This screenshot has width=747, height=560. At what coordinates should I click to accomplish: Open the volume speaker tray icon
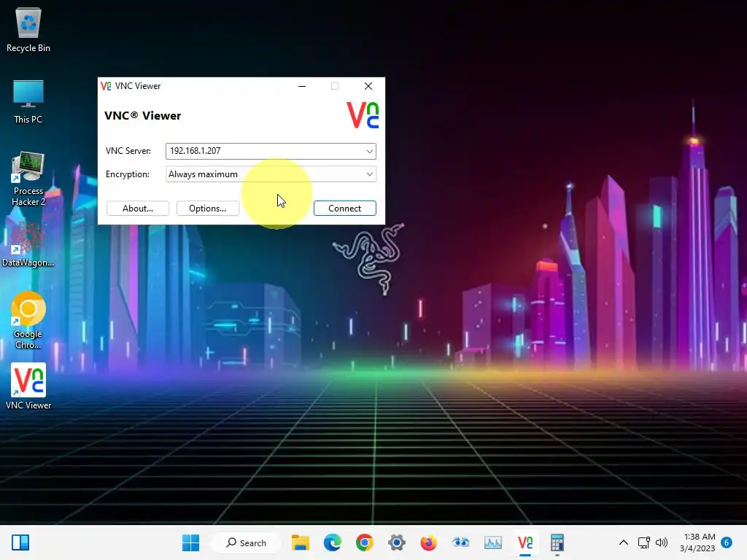661,542
